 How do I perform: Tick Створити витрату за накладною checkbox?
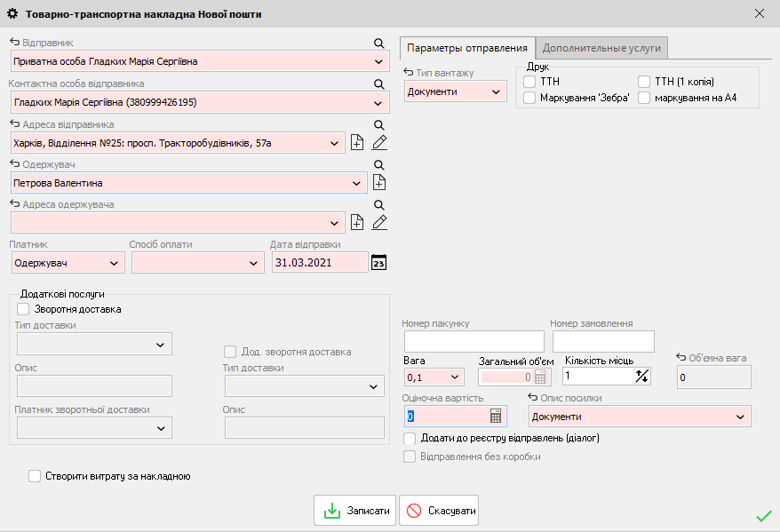point(35,476)
